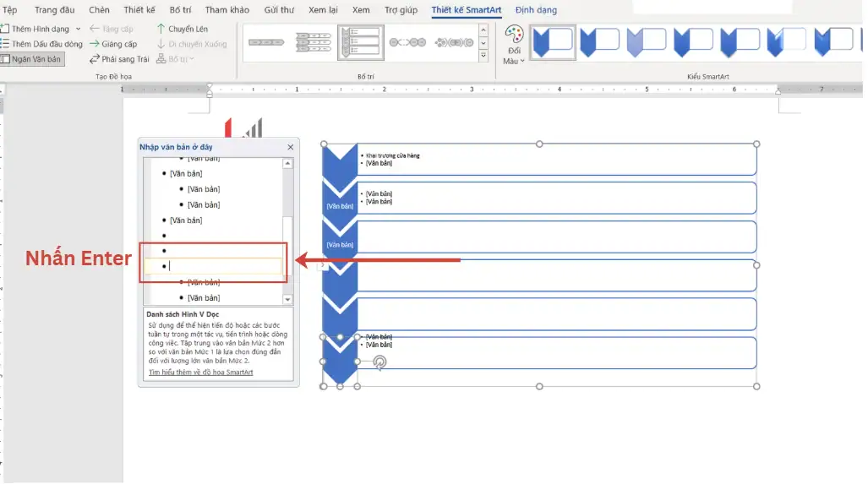868x484 pixels.
Task: Click the Di chuyển Xuống move-down button
Action: 192,44
